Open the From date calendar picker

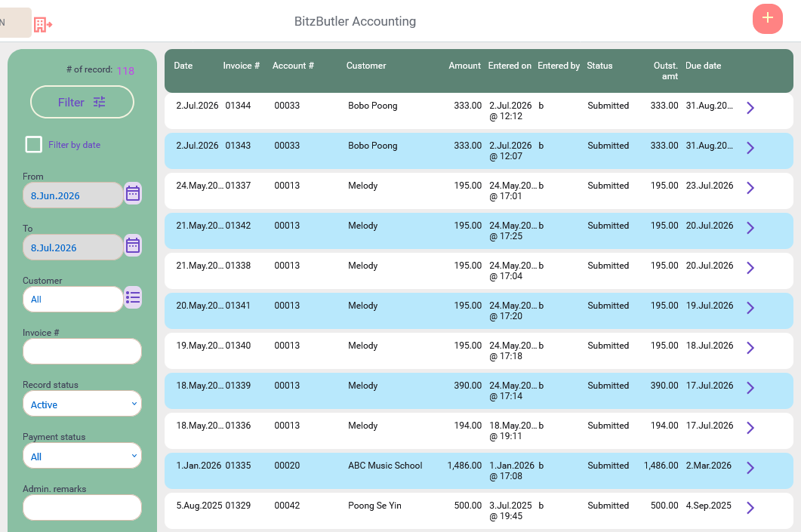point(133,193)
